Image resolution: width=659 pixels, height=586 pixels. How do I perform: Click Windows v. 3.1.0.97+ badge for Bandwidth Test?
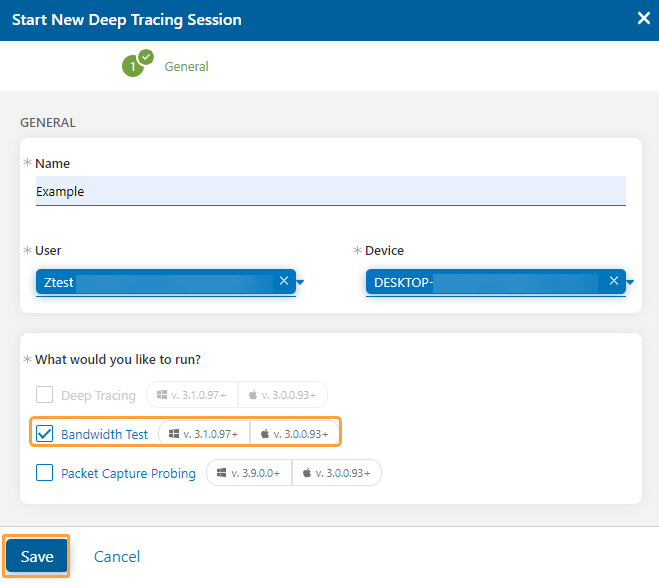(x=204, y=434)
